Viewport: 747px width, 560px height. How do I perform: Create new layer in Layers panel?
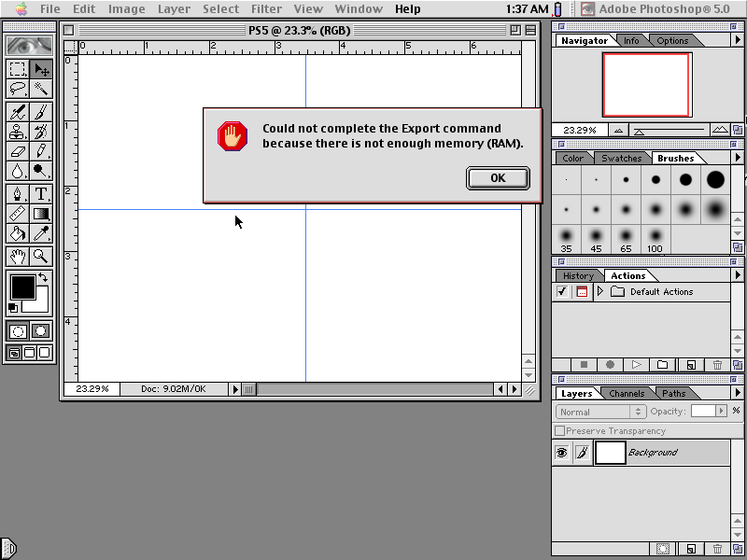coord(691,549)
